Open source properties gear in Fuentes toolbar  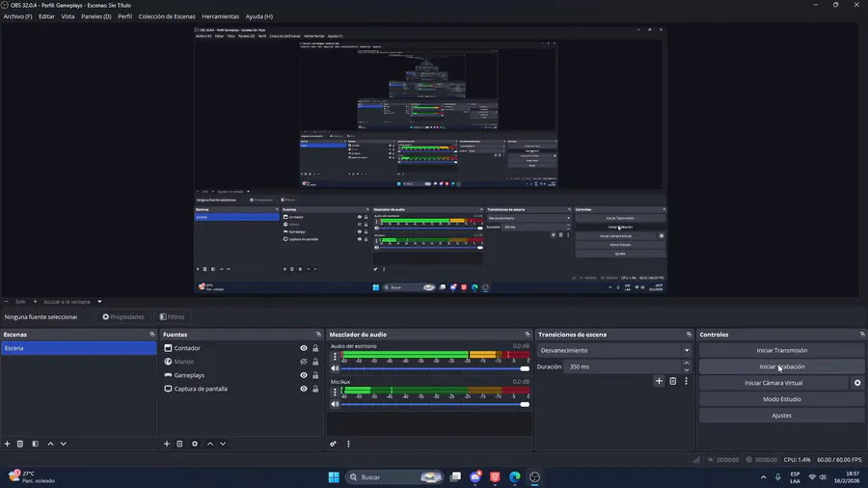pos(195,444)
